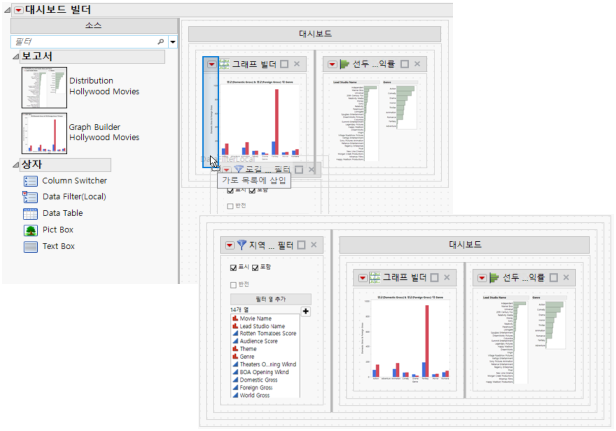This screenshot has height=431, width=616.
Task: Click the magnifier icon in the filter box
Action: (x=161, y=42)
